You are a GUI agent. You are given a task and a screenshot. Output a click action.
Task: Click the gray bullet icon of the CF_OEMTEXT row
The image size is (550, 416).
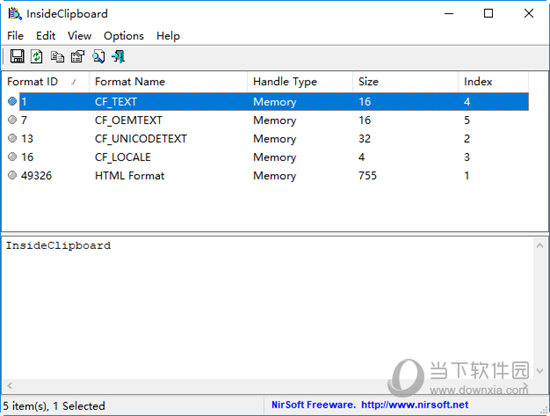(x=12, y=120)
